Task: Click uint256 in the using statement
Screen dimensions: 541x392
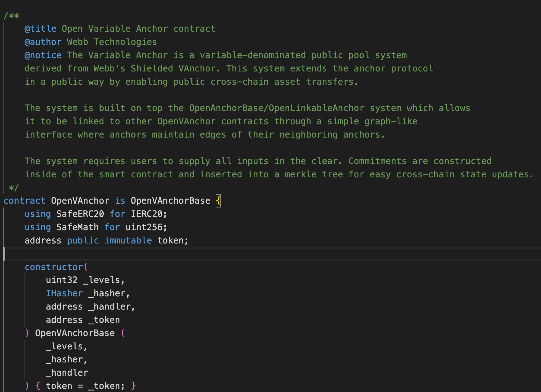Action: (144, 227)
